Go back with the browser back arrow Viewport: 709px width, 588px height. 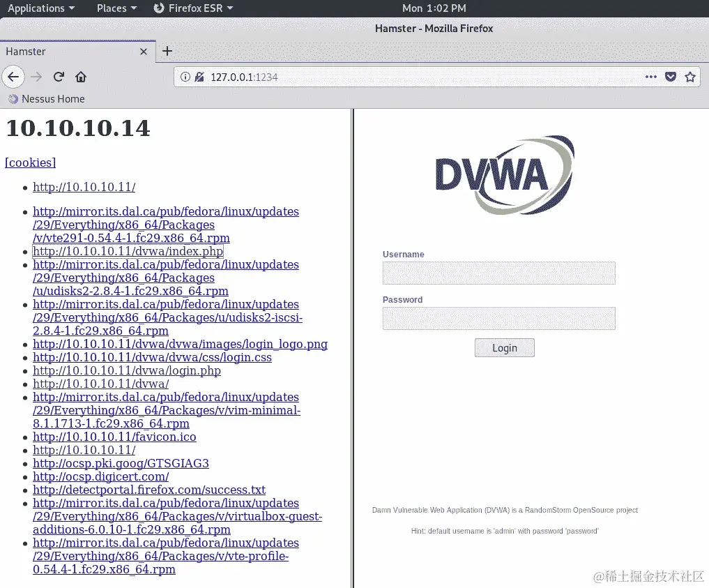pyautogui.click(x=13, y=77)
